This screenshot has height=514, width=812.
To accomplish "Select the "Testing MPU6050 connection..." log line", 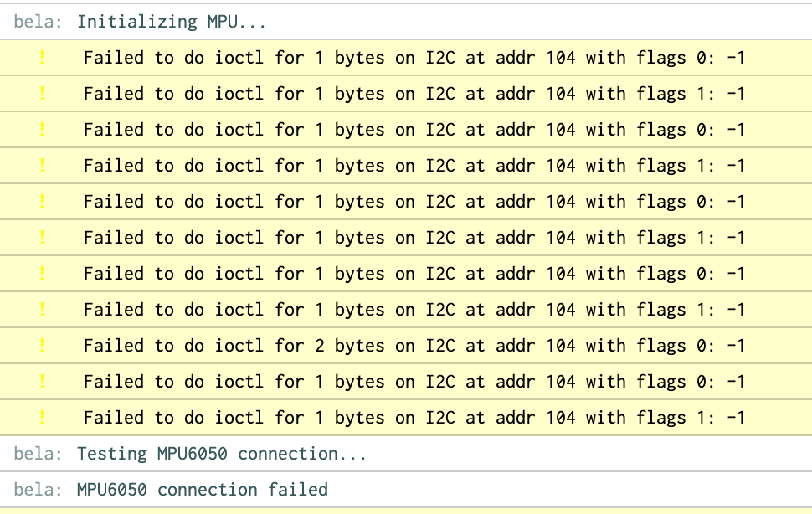I will (x=222, y=454).
